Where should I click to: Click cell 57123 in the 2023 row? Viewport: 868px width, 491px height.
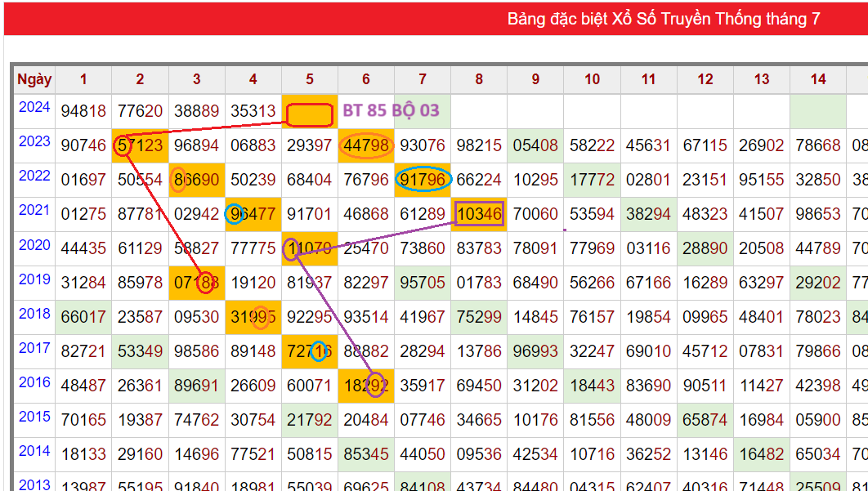[140, 146]
